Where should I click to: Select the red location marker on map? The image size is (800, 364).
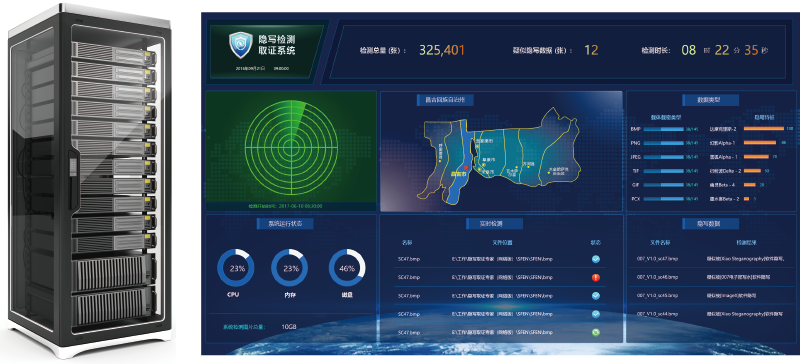click(x=466, y=167)
